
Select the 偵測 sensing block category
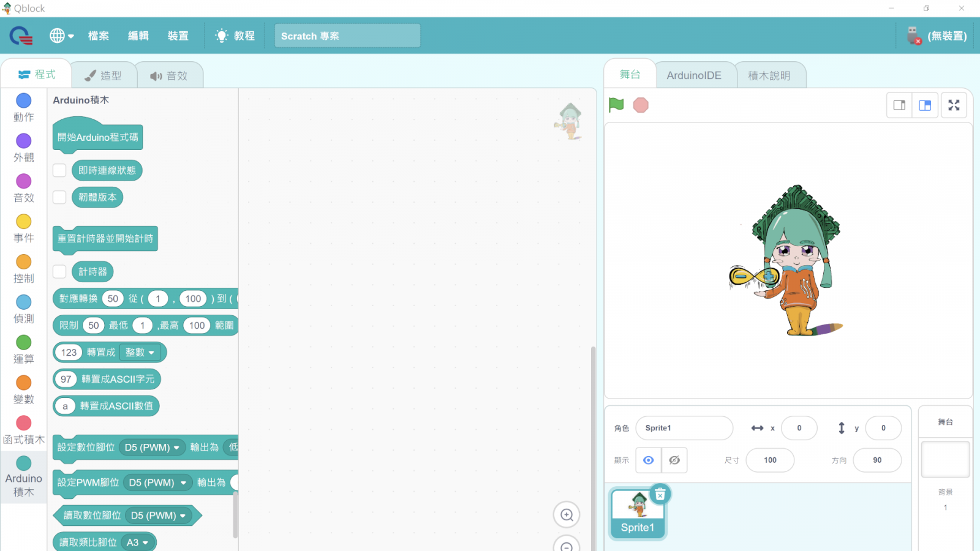point(24,310)
